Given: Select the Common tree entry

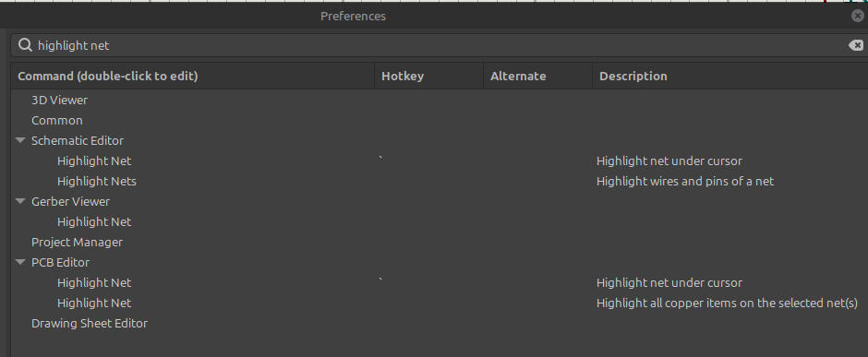Looking at the screenshot, I should pyautogui.click(x=440, y=121).
